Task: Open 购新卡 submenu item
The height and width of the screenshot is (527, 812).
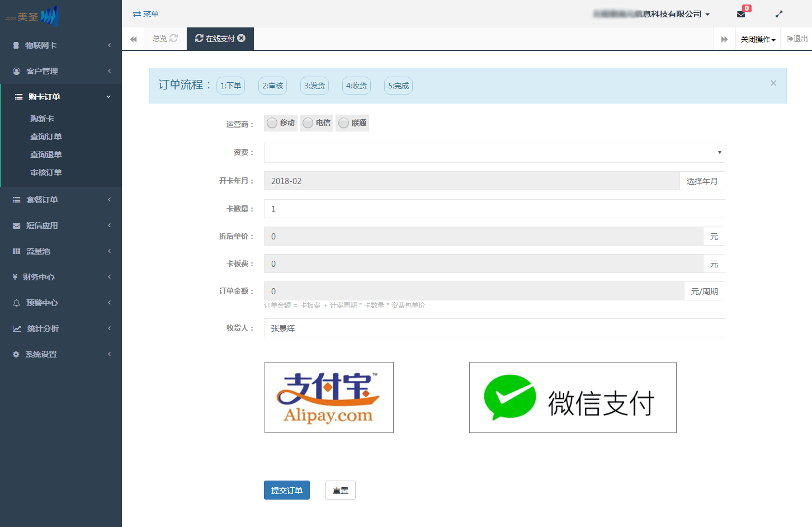Action: (42, 119)
